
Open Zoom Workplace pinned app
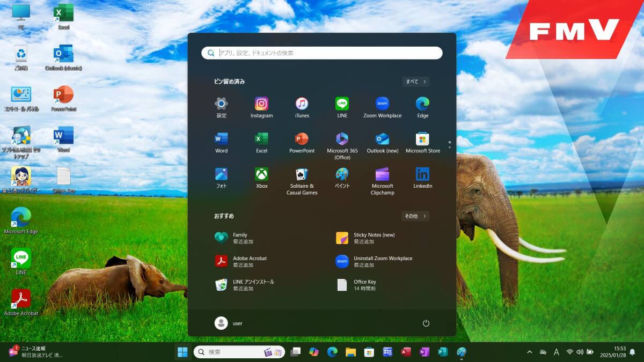382,107
